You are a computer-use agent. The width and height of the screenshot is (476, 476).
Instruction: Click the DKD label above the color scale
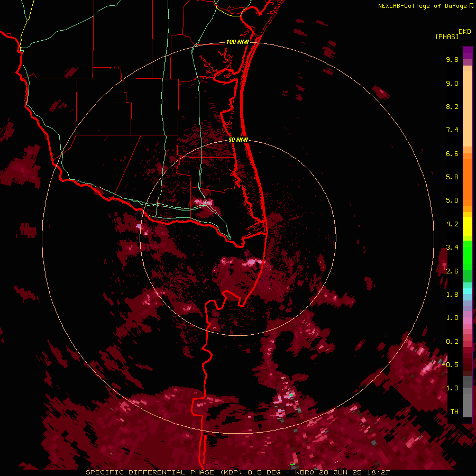tap(465, 32)
